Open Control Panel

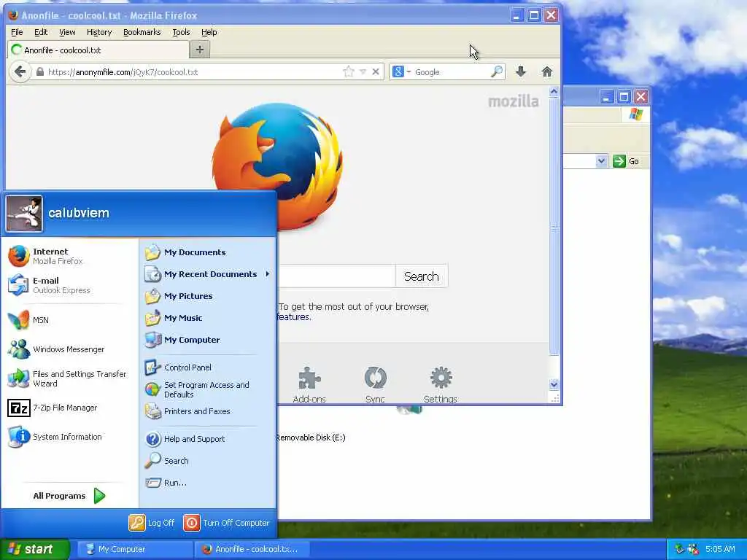[208, 367]
